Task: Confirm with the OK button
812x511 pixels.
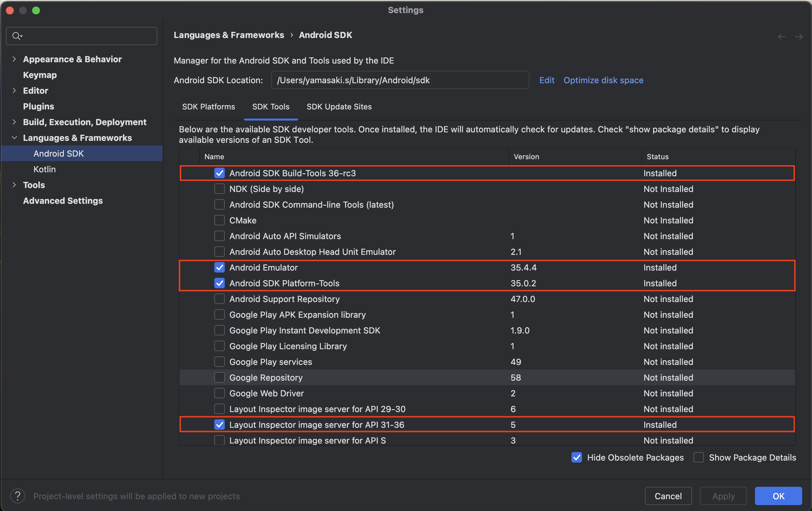Action: (x=778, y=496)
